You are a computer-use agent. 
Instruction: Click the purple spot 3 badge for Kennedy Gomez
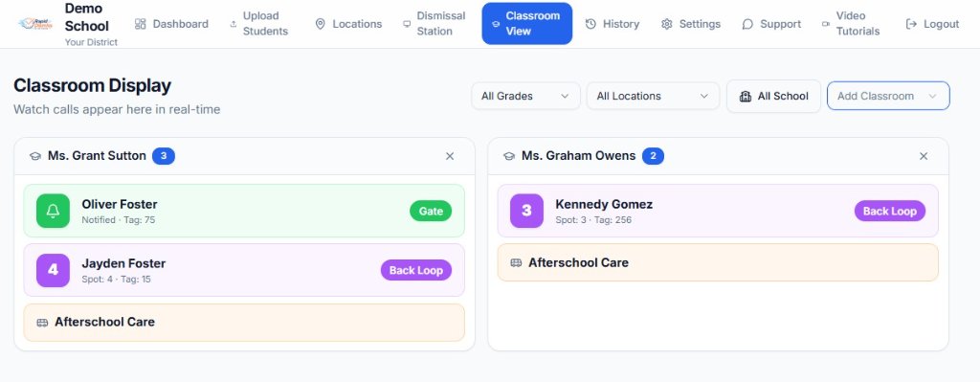click(527, 211)
